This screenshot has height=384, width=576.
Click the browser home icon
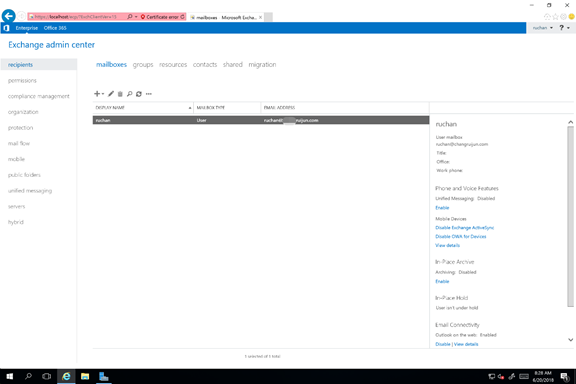[x=547, y=17]
